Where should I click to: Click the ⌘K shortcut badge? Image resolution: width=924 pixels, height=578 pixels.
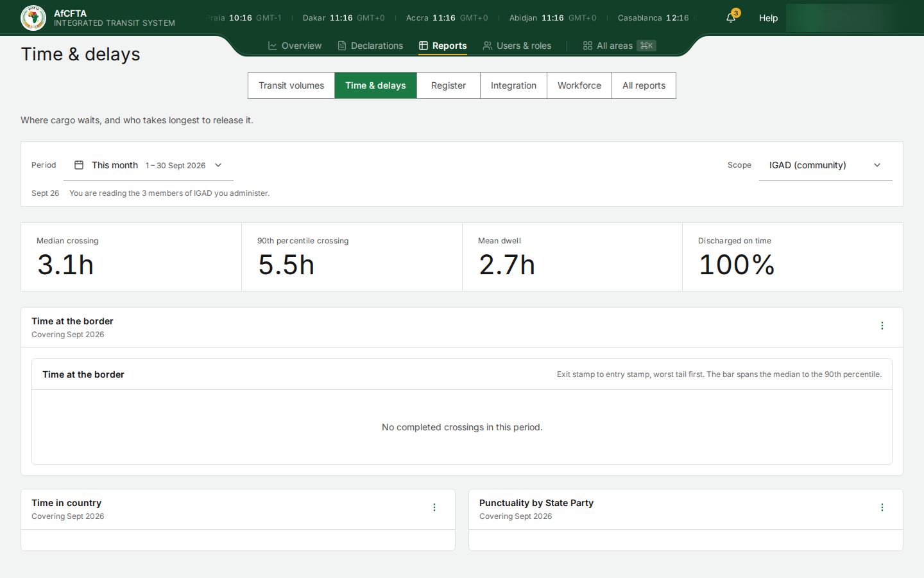[646, 46]
